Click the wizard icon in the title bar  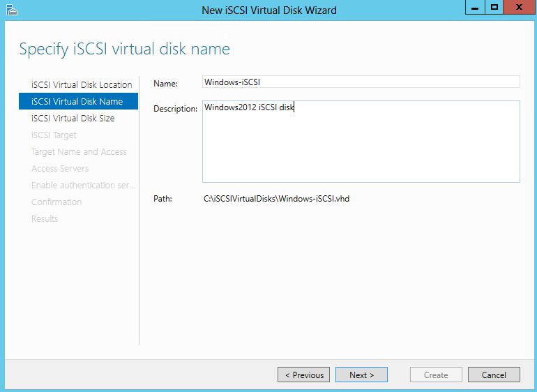pyautogui.click(x=11, y=10)
